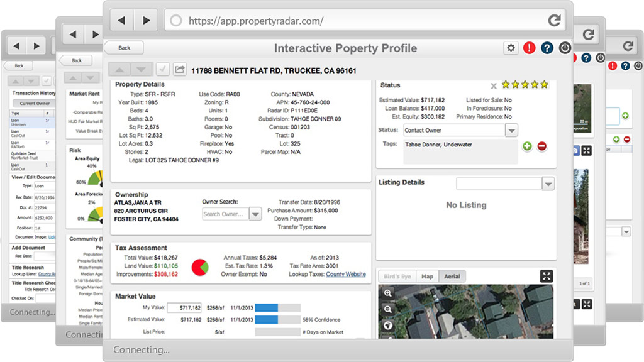The height and width of the screenshot is (362, 644).
Task: Open the Owner Search dropdown arrow
Action: [255, 214]
